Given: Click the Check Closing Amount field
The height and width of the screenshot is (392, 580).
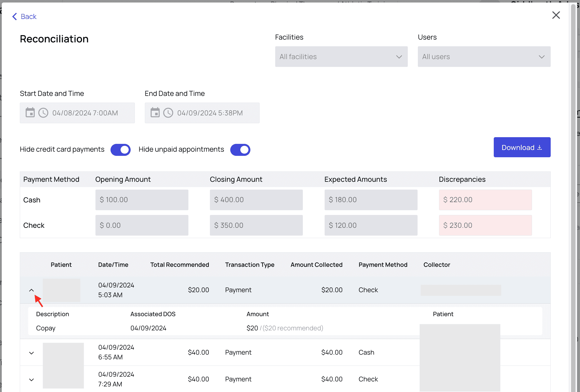Looking at the screenshot, I should click(x=256, y=225).
